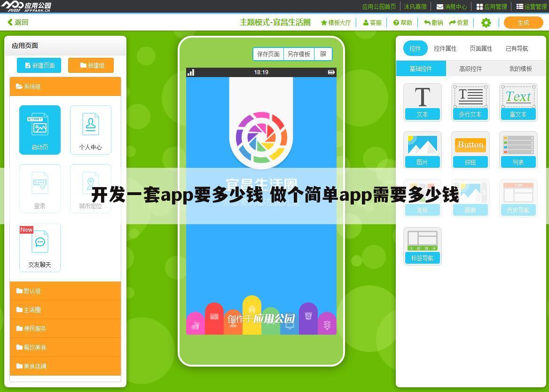
Task: Open the 个人中心 page icon
Action: [91, 130]
